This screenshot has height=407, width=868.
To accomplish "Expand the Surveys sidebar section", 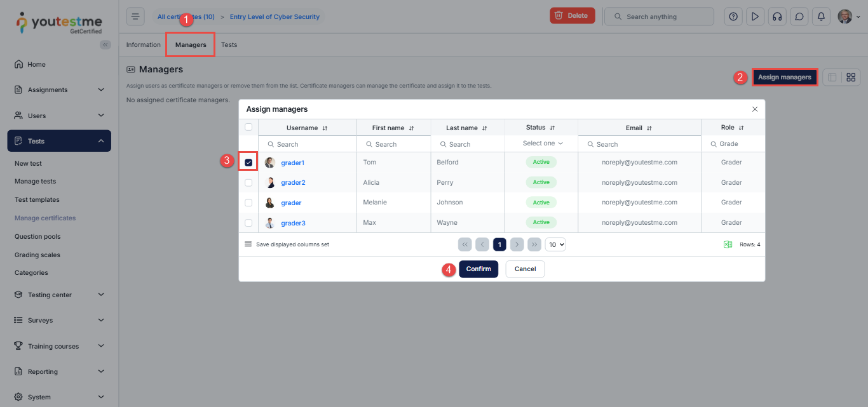I will click(x=59, y=320).
